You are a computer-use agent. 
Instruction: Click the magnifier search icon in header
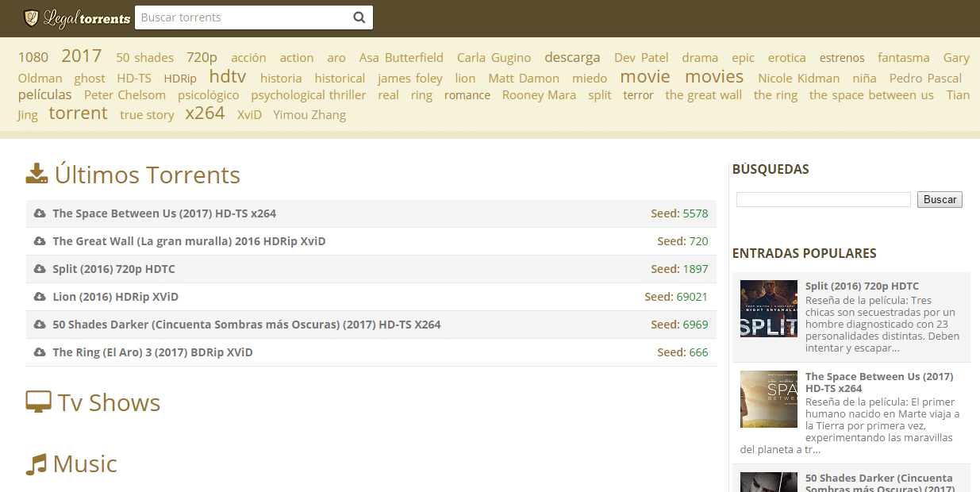[359, 17]
